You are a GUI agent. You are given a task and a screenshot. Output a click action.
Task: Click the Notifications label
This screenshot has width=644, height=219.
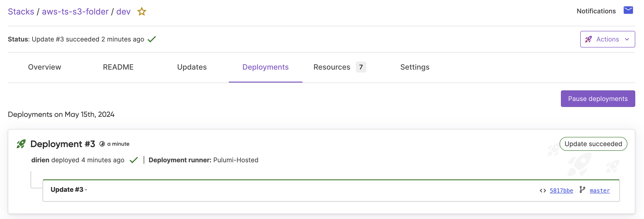coord(596,11)
